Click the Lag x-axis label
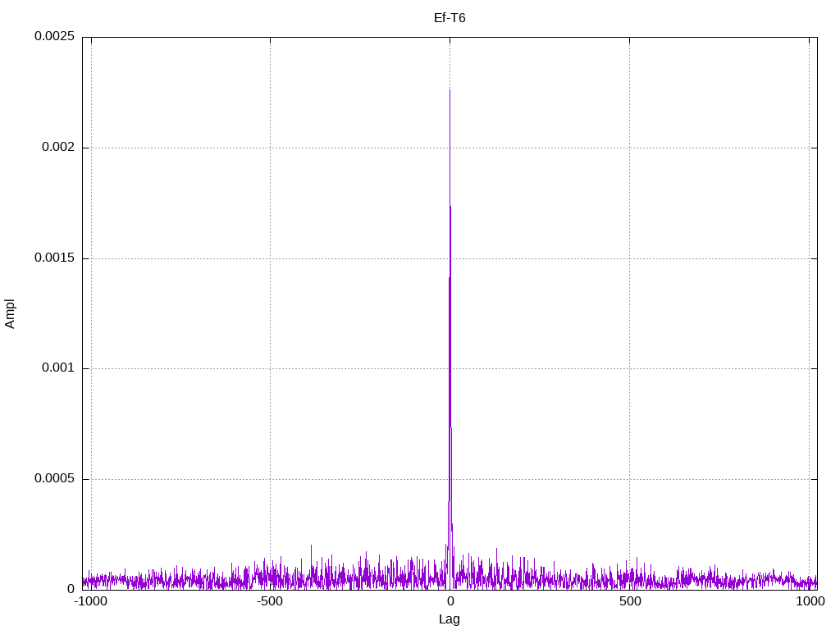Screen dimensions: 840x630 point(450,619)
